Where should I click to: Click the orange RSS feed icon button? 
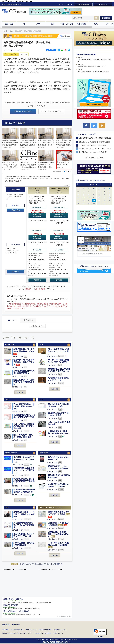(x=102, y=125)
